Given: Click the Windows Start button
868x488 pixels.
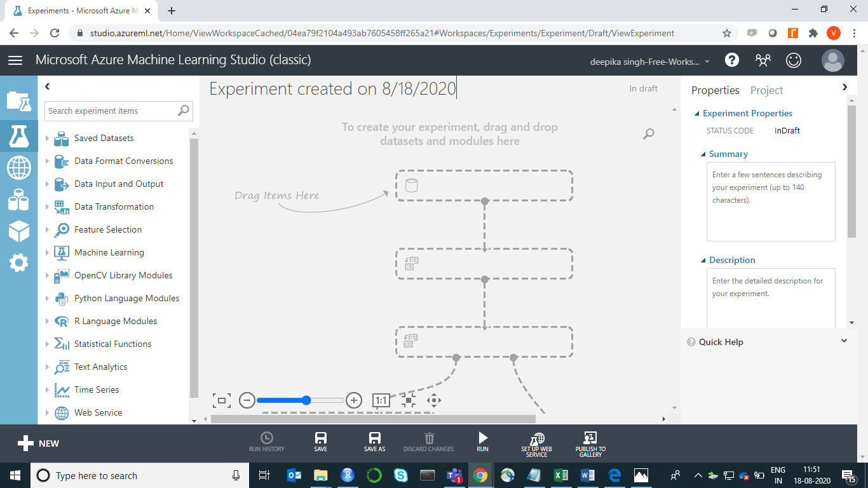Looking at the screenshot, I should [15, 475].
